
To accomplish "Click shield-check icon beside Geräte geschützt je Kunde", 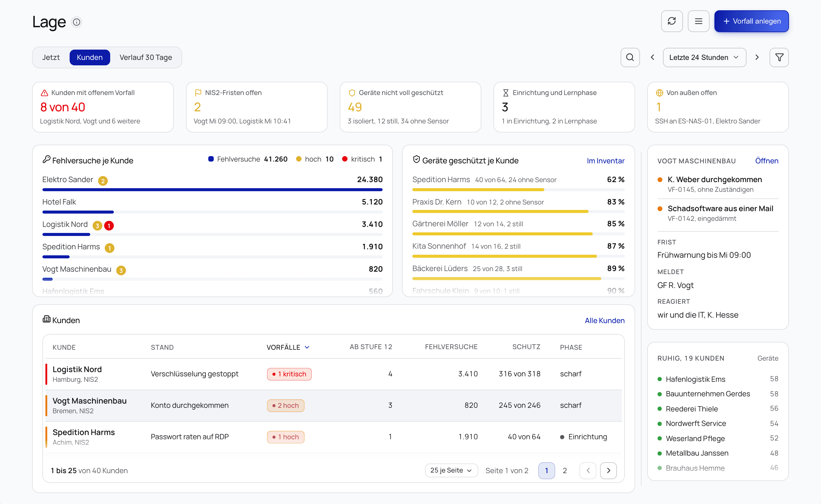I will point(416,159).
